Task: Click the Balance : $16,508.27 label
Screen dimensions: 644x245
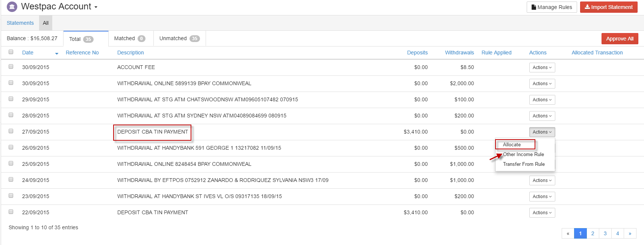Action: point(32,38)
